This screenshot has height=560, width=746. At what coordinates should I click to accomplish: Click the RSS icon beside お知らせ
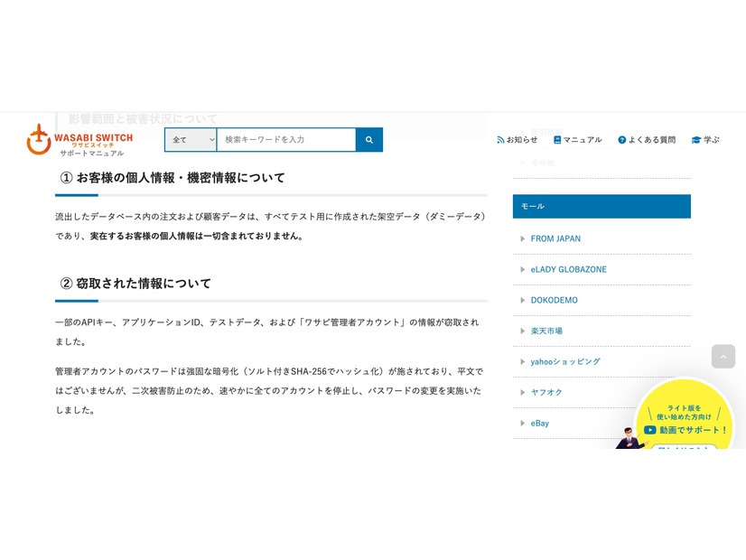click(x=500, y=140)
